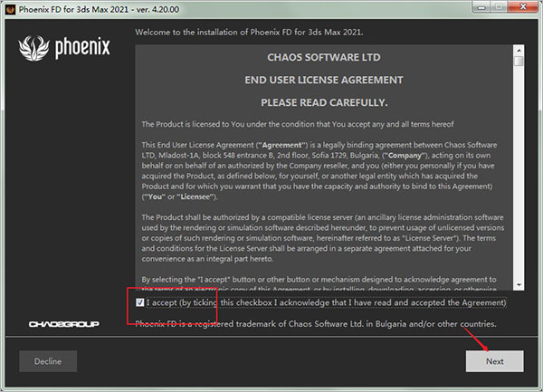
Task: Click the "END USER LICENSE AGREEMENT" heading
Action: 324,80
